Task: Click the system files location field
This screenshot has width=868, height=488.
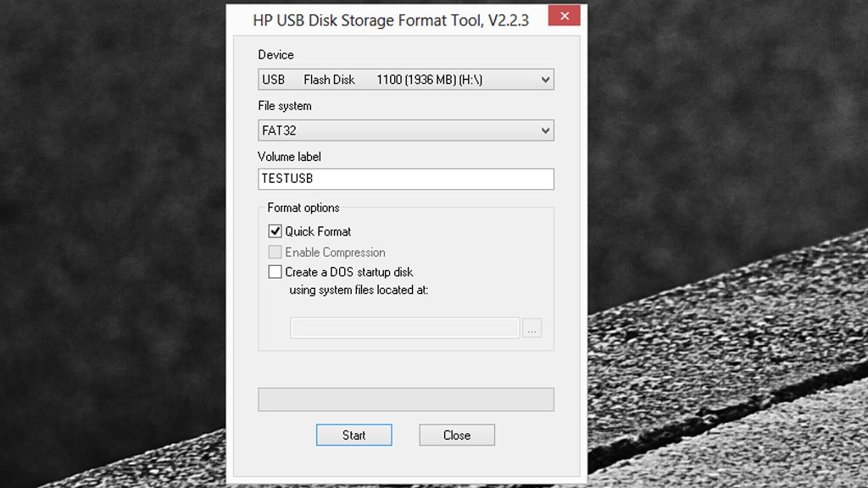Action: point(405,327)
